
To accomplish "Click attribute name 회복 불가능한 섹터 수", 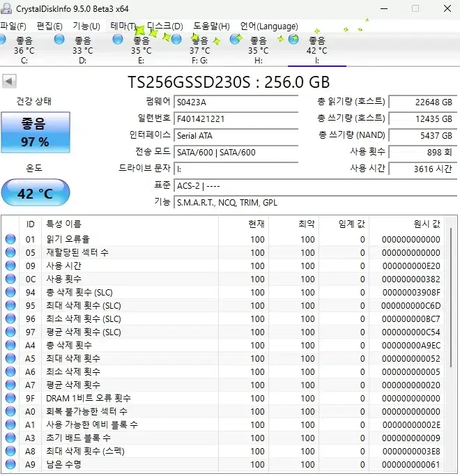I will point(86,411).
